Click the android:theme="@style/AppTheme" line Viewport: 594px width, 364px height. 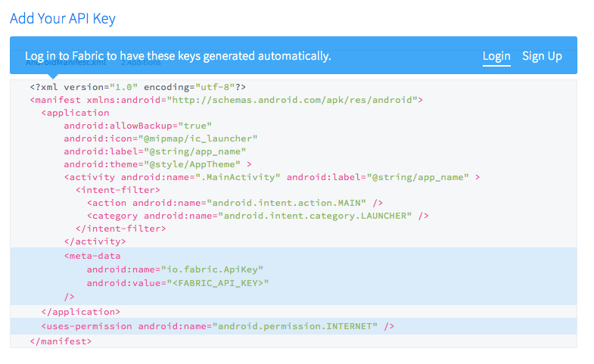[x=157, y=164]
